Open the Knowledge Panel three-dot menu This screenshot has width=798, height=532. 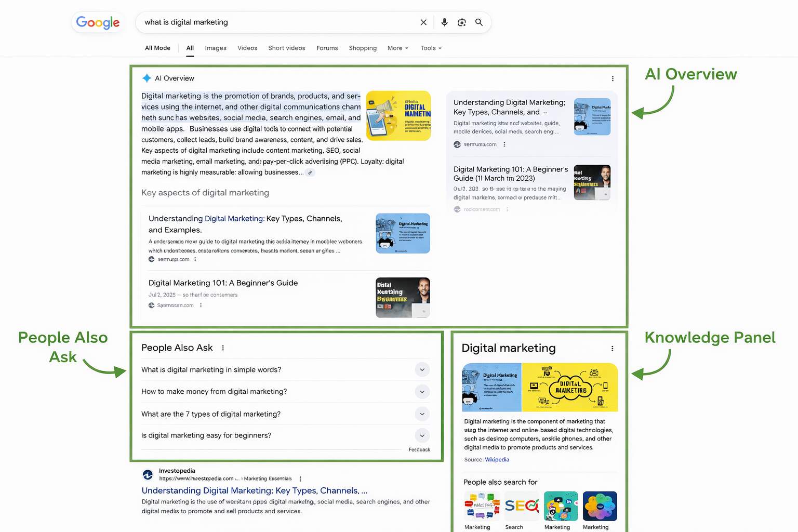[613, 349]
